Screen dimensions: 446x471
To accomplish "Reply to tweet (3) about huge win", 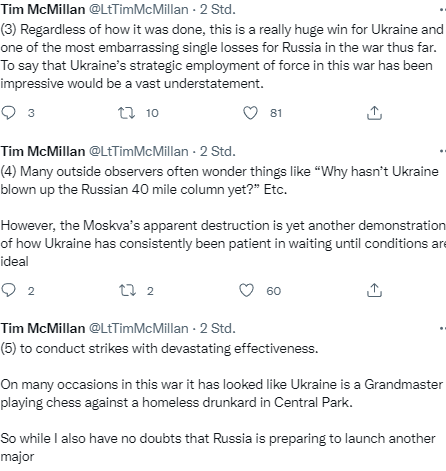I will pos(8,113).
